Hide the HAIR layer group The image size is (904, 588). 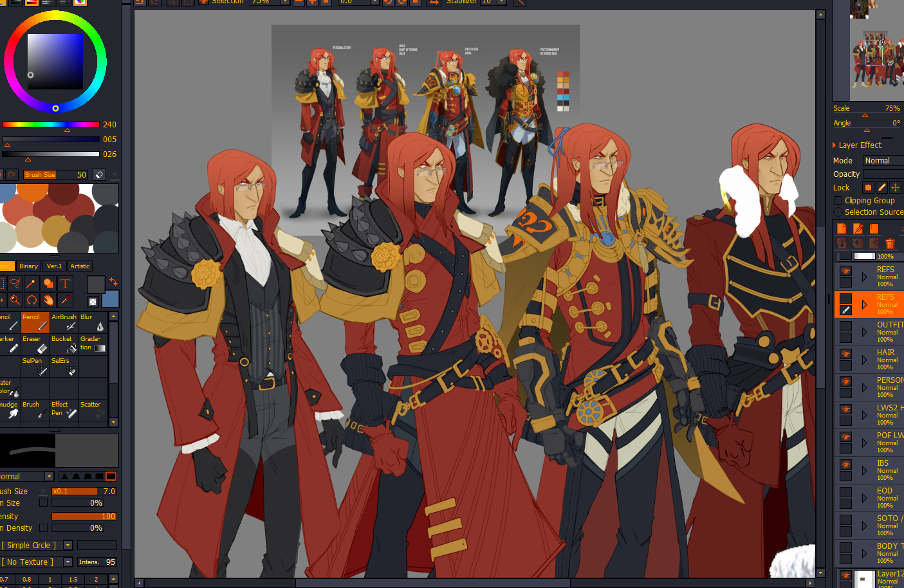tap(845, 354)
